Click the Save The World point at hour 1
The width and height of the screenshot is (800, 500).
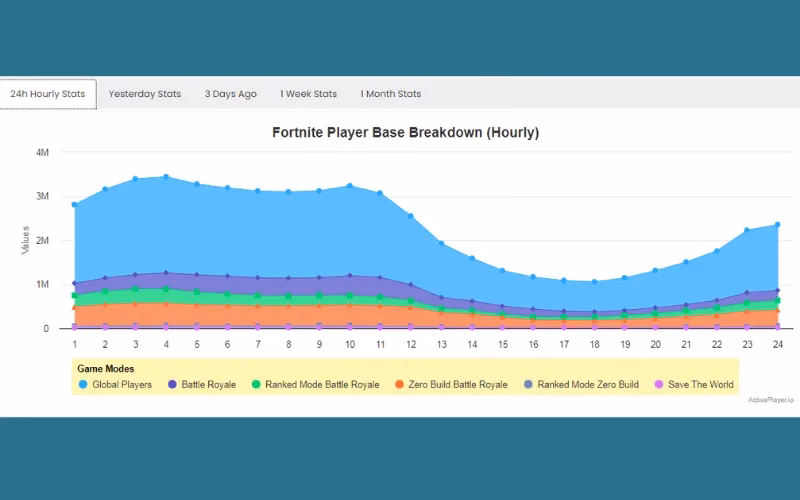tap(74, 327)
